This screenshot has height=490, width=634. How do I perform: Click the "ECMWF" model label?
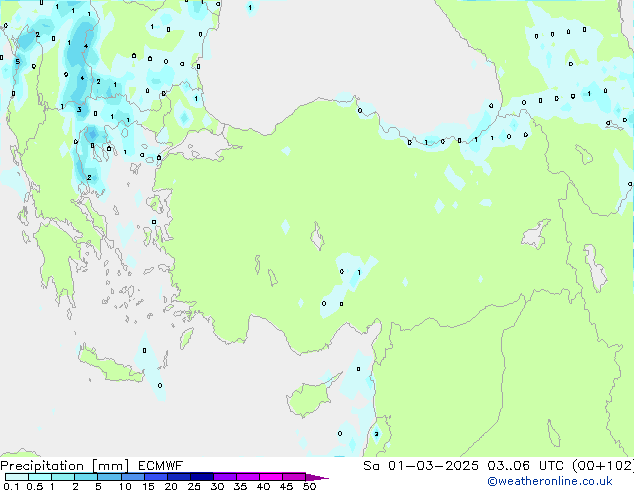point(161,466)
